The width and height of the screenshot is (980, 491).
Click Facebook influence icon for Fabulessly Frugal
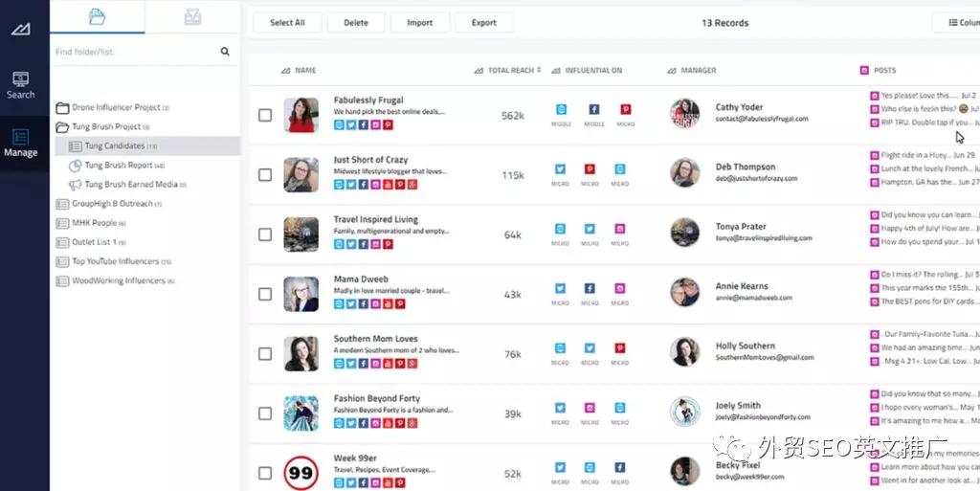pos(593,111)
